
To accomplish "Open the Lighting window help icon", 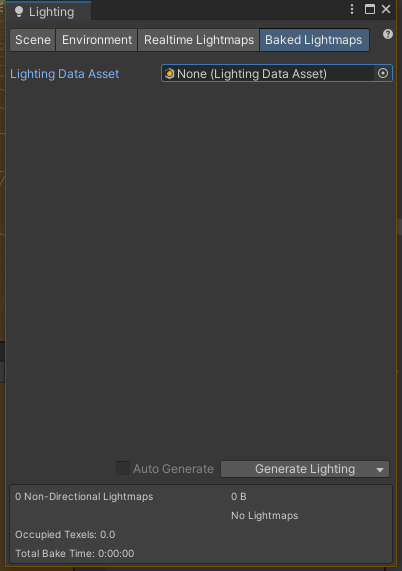I will [x=388, y=34].
